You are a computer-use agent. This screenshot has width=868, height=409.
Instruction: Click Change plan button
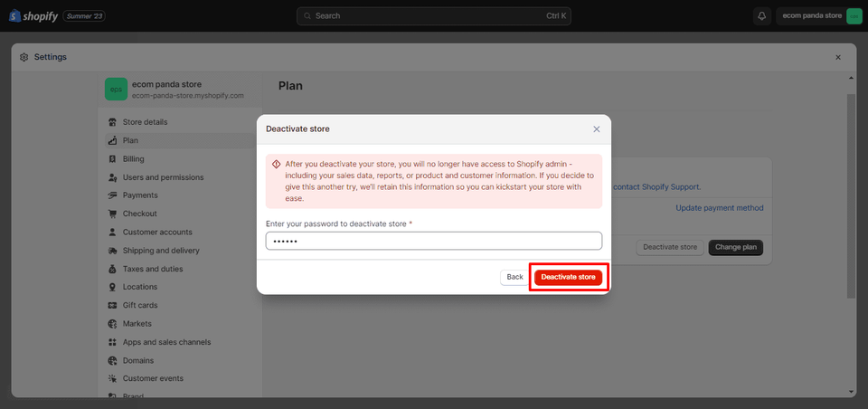coord(736,247)
